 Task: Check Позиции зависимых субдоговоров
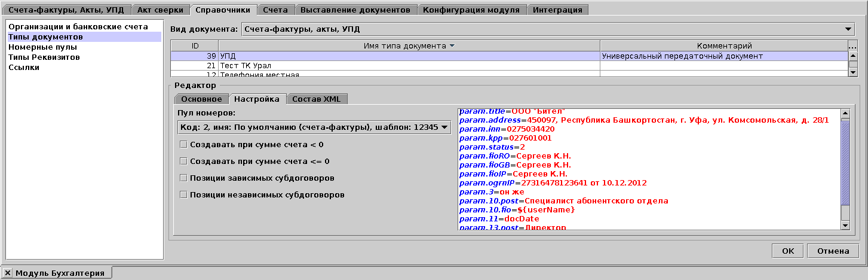click(x=184, y=178)
